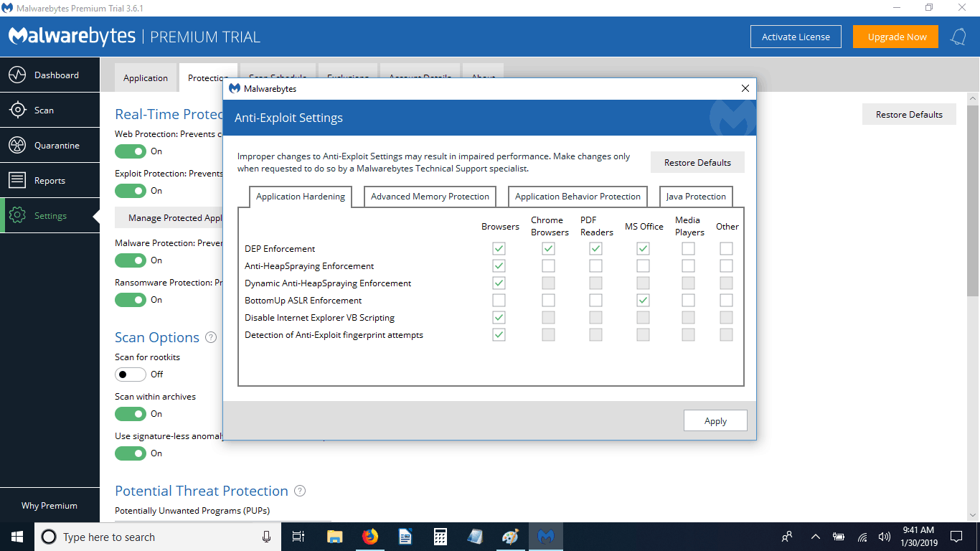Screen dimensions: 980x551
Task: Uncheck DEP Enforcement for Chrome Browsers
Action: (548, 249)
